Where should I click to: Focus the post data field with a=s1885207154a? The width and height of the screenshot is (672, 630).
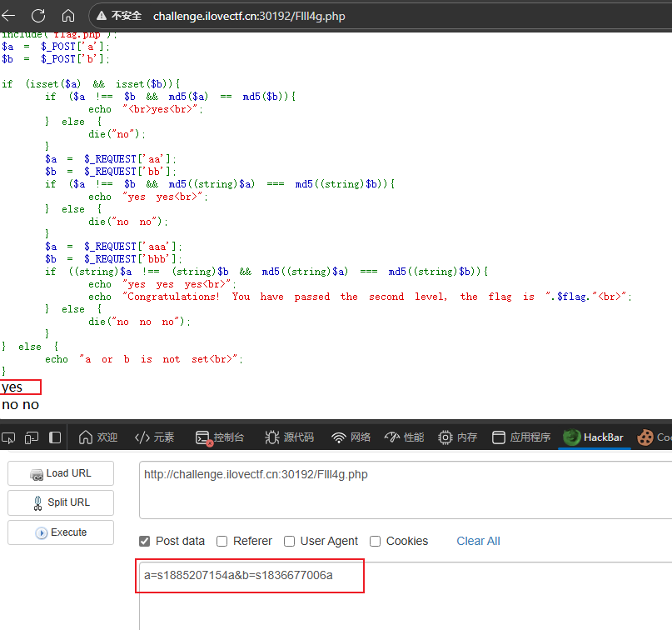[x=406, y=596]
